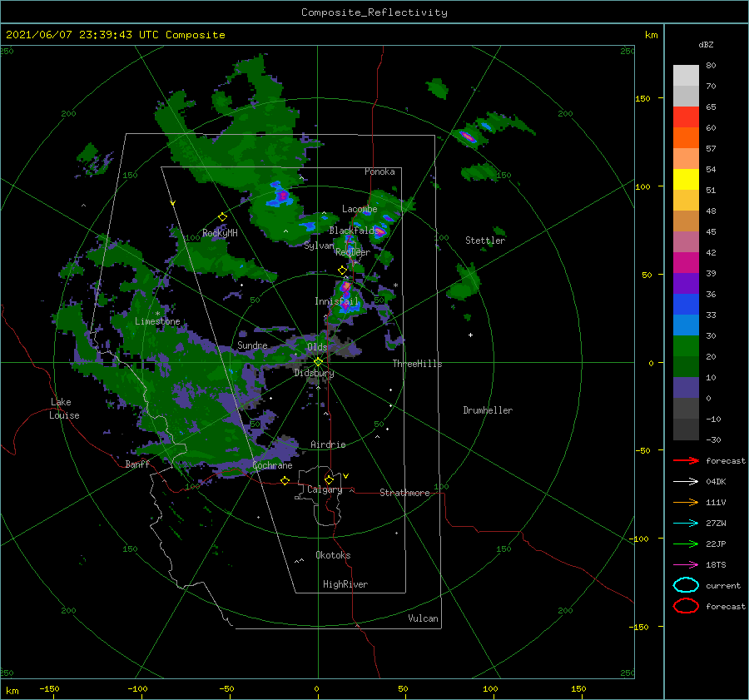Click the magenta 18TS arrow in the legend
Image resolution: width=749 pixels, height=700 pixels.
(686, 565)
